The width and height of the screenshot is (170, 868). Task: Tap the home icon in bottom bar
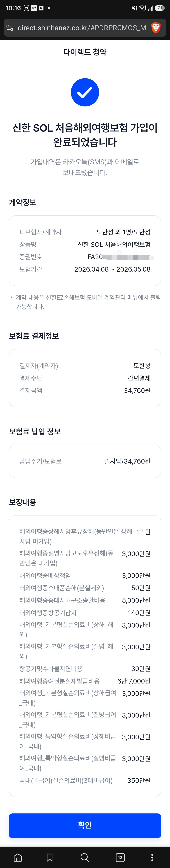tap(18, 857)
